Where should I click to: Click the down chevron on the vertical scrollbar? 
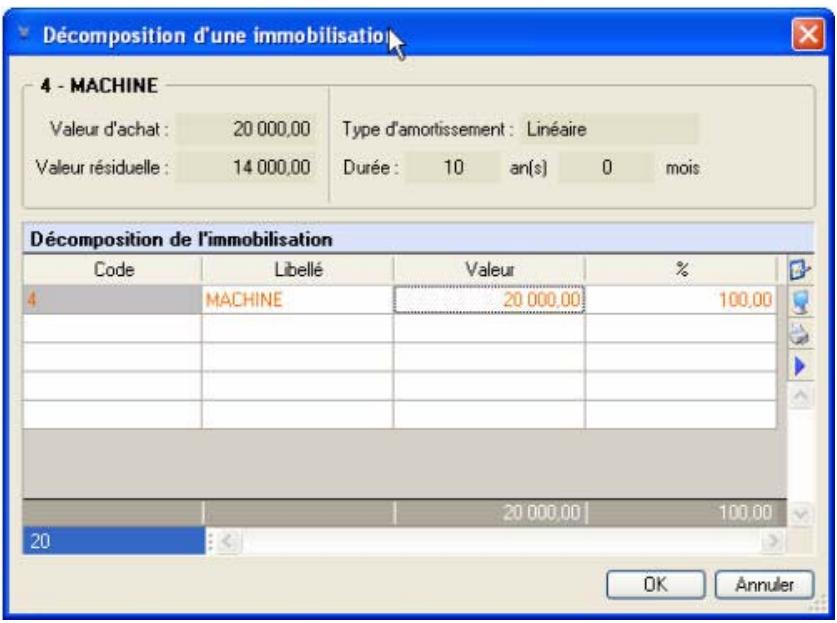click(x=801, y=515)
